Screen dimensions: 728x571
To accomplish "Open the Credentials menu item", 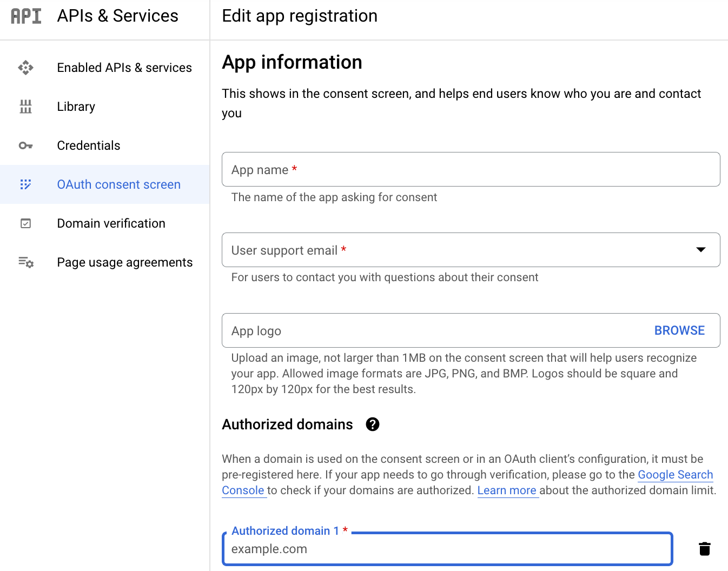I will point(105,145).
